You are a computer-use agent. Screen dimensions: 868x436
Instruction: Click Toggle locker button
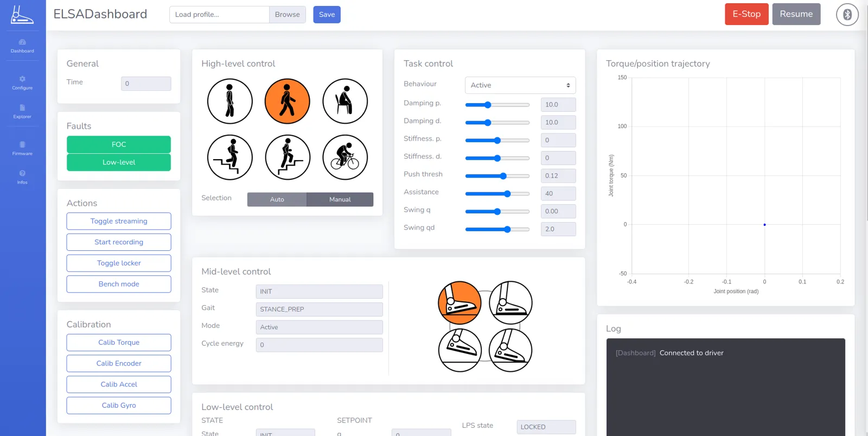119,263
